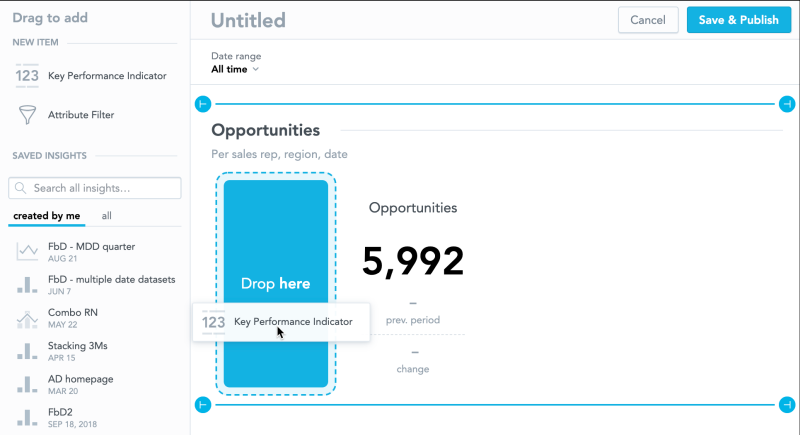Click the Key Performance Indicator 123 icon
Viewport: 800px width, 435px height.
(x=27, y=76)
